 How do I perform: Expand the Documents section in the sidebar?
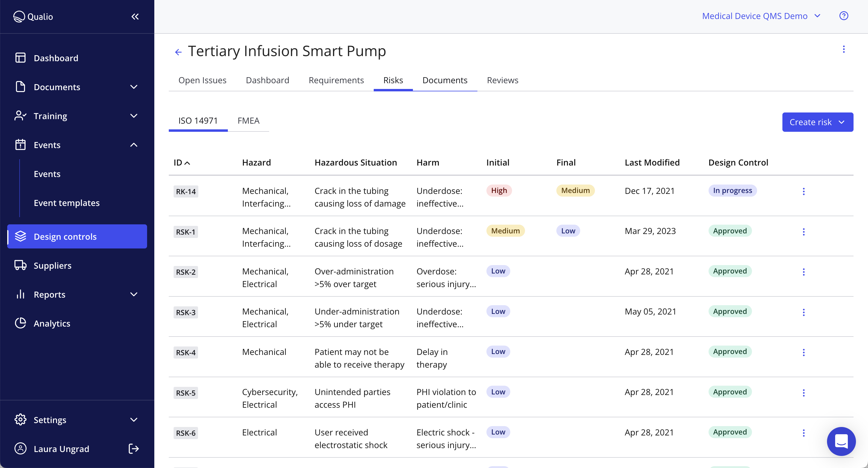[134, 87]
